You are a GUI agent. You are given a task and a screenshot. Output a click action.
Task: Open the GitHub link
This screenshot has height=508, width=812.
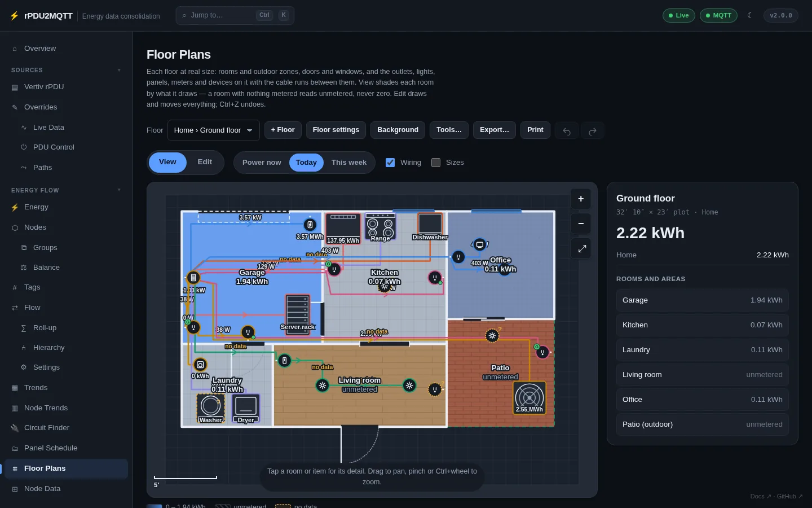pyautogui.click(x=789, y=497)
